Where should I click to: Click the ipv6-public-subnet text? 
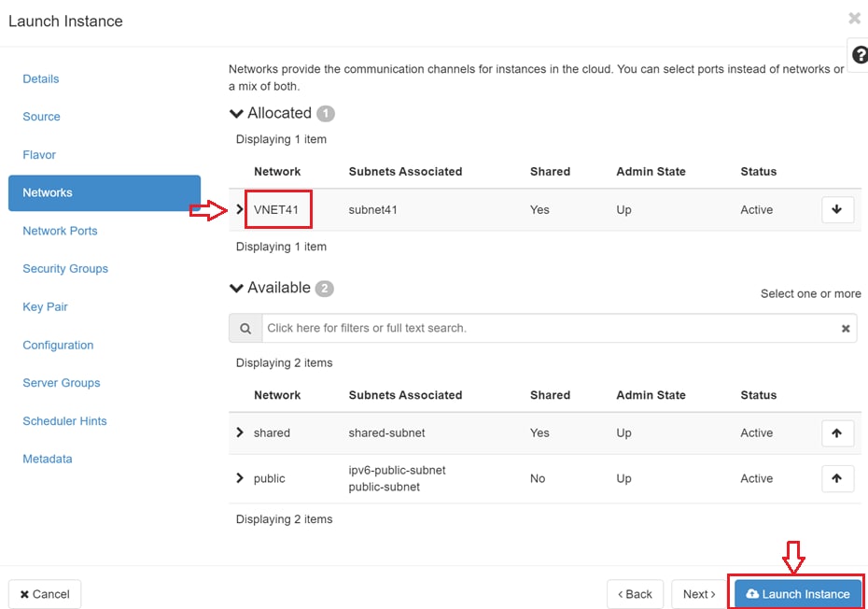tap(397, 470)
